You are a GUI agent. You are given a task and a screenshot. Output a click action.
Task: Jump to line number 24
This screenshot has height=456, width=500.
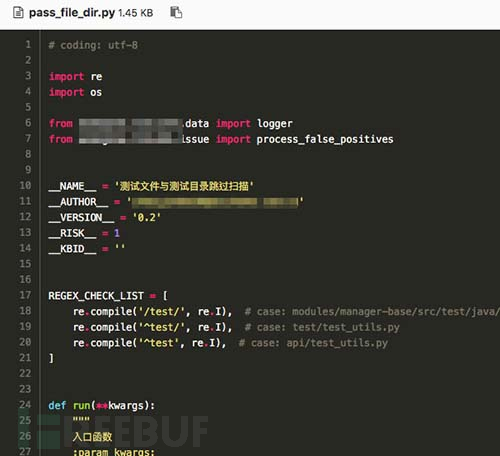(25, 405)
